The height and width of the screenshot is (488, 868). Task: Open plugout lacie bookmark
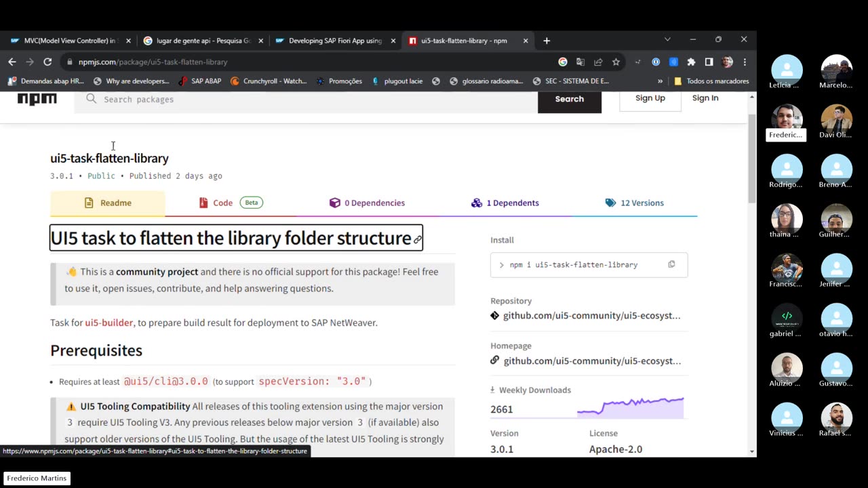(x=397, y=81)
